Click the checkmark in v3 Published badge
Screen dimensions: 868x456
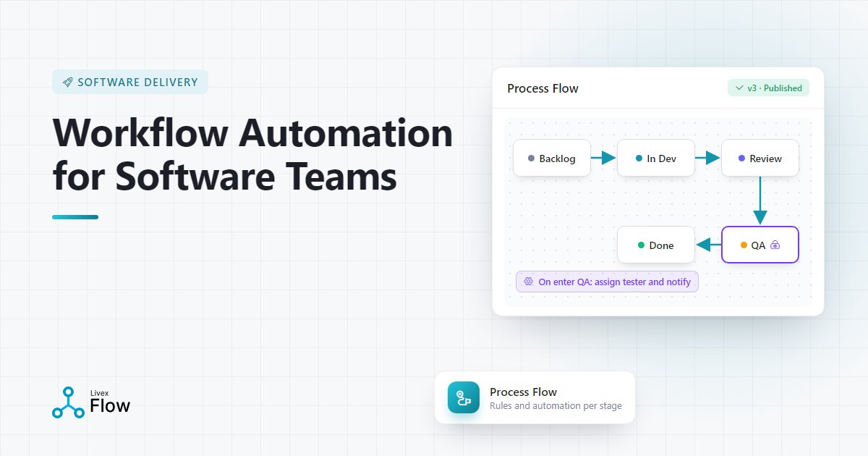click(739, 88)
